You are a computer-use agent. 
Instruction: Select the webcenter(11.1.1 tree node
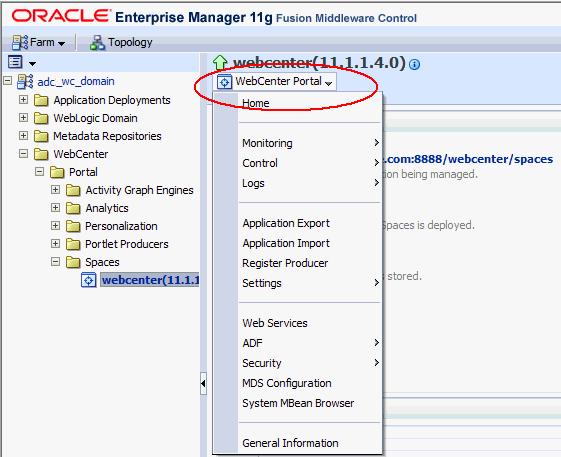coord(150,280)
